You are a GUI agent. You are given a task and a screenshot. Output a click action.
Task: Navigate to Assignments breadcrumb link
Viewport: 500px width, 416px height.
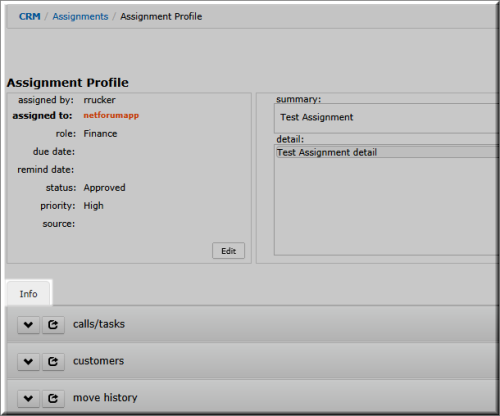pyautogui.click(x=80, y=16)
